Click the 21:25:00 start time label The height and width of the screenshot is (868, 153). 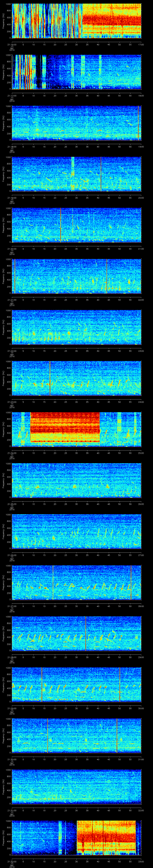(x=12, y=504)
